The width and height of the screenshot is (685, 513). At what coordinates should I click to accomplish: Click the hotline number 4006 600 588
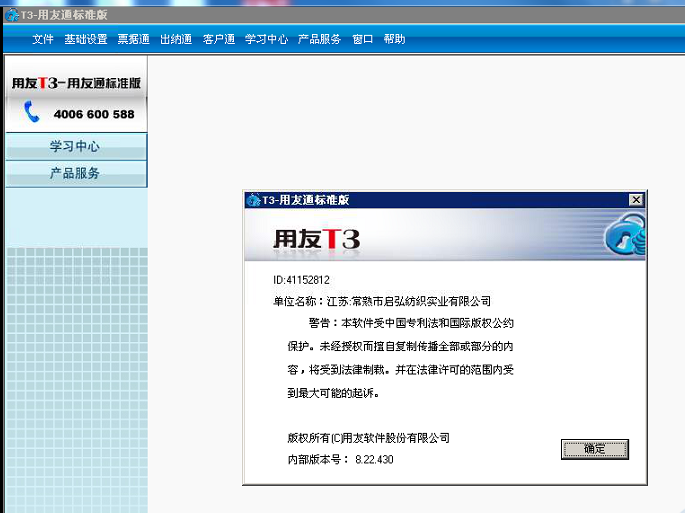coord(94,114)
